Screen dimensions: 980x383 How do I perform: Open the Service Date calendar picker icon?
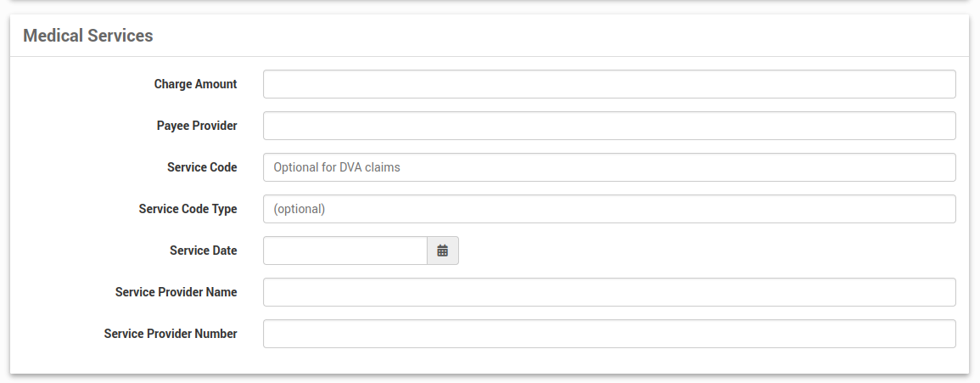point(442,251)
